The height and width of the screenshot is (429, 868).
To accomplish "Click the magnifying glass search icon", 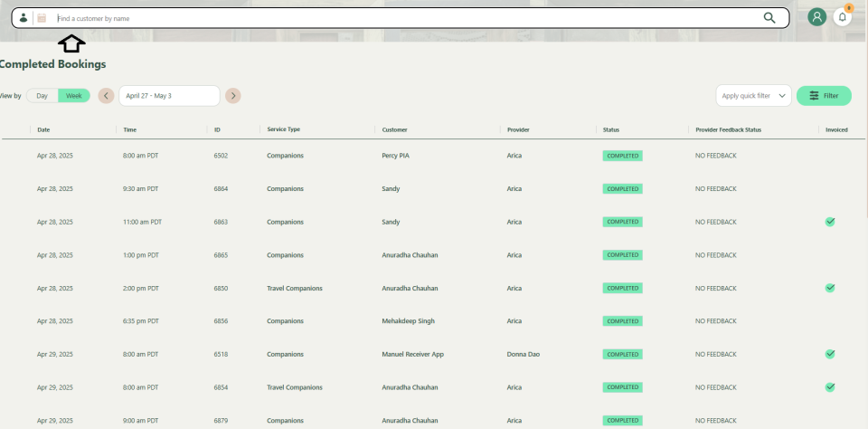I will (769, 17).
